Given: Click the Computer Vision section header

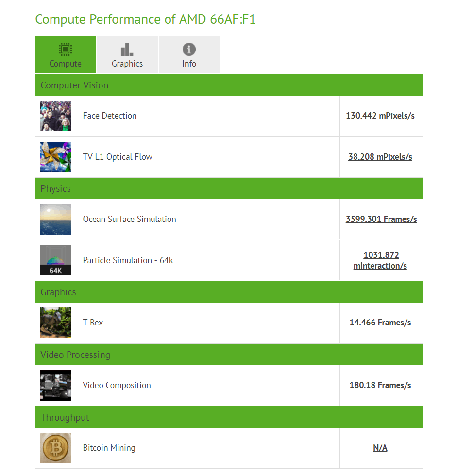Looking at the screenshot, I should click(74, 85).
